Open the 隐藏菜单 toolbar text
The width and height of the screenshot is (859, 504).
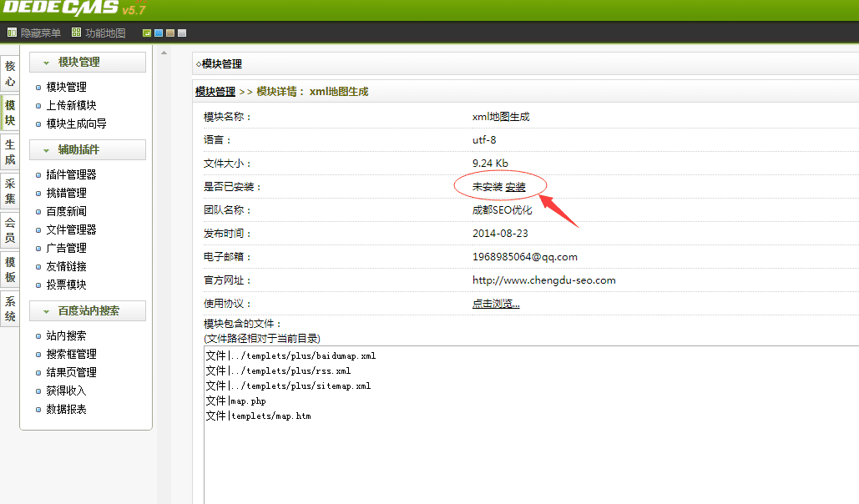click(41, 33)
